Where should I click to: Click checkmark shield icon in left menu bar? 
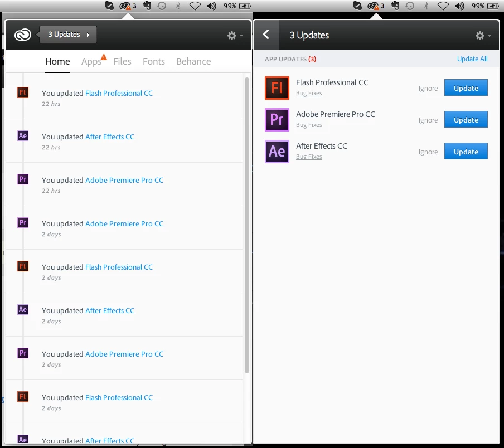[109, 6]
